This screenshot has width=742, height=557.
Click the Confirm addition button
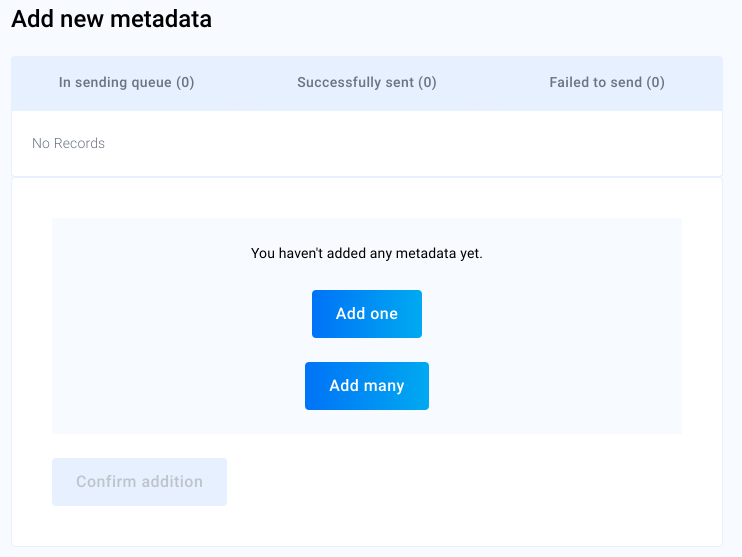pos(139,482)
